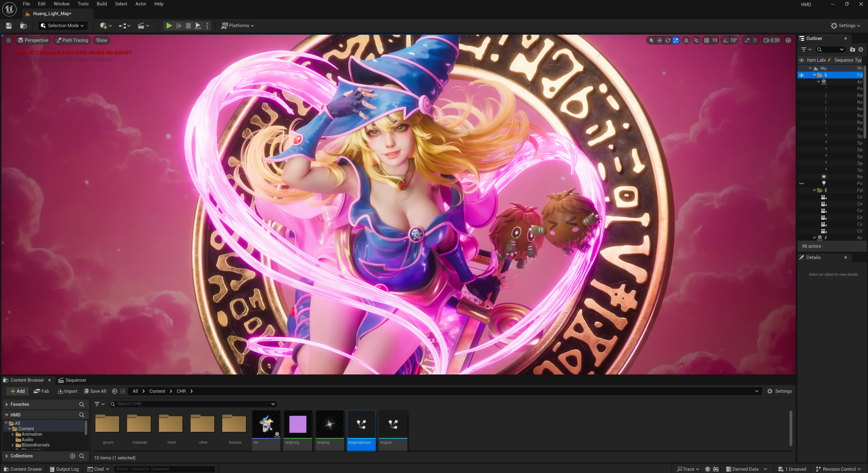Open the Blueprints toolbar dropdown
The width and height of the screenshot is (868, 473).
coord(124,26)
